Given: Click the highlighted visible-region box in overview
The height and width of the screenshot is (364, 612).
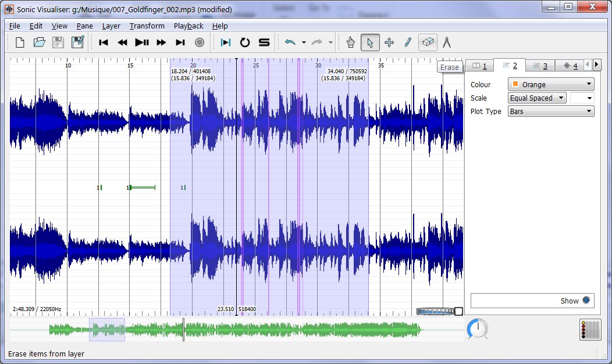Looking at the screenshot, I should pyautogui.click(x=107, y=330).
